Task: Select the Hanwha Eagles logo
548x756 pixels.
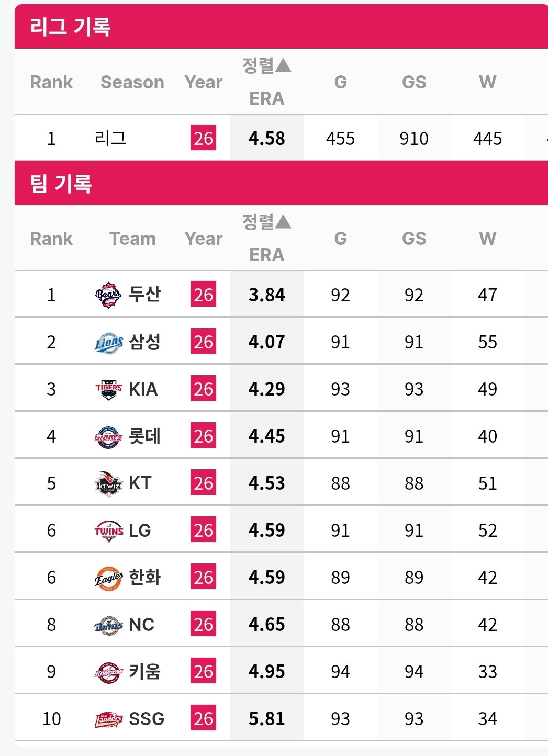Action: pos(109,578)
